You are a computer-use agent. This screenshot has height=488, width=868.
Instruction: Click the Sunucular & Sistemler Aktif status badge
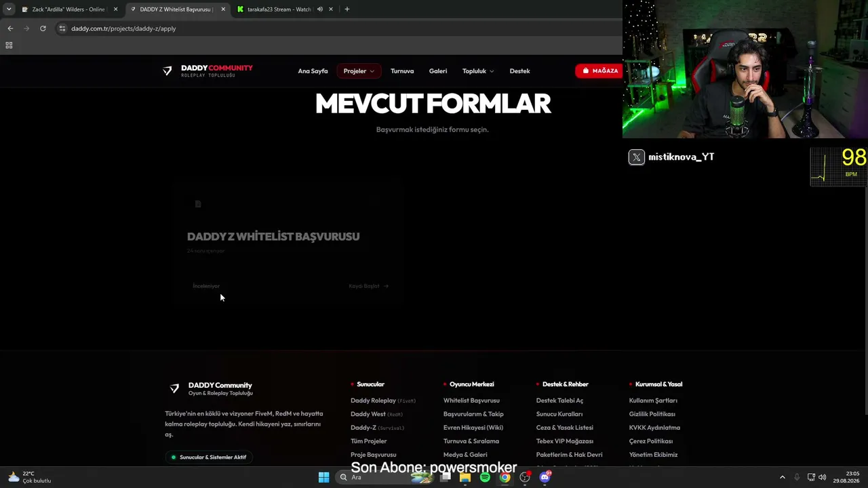[209, 457]
